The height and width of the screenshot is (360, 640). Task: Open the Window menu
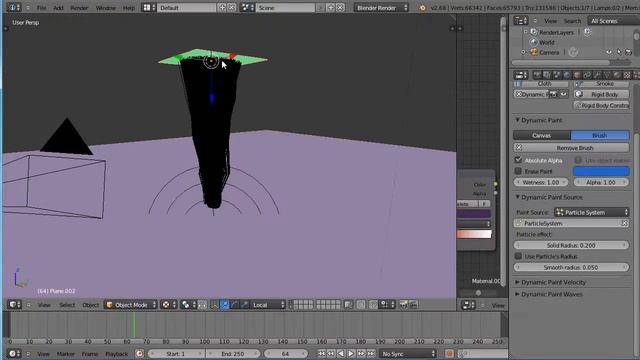pyautogui.click(x=105, y=7)
